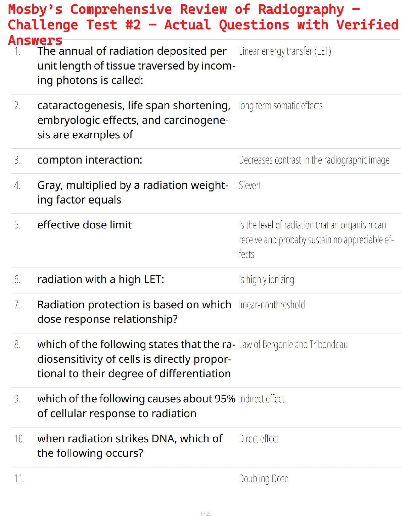
Task: Click the question about radiation striking DNA
Action: (130, 446)
